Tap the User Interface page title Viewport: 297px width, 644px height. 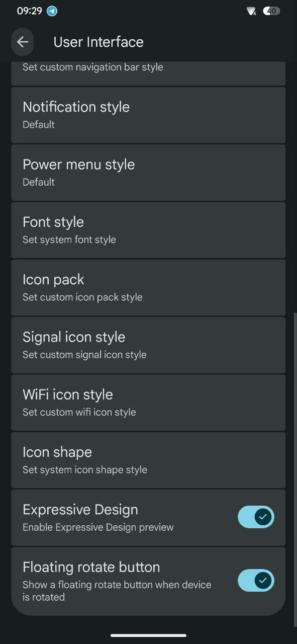98,42
